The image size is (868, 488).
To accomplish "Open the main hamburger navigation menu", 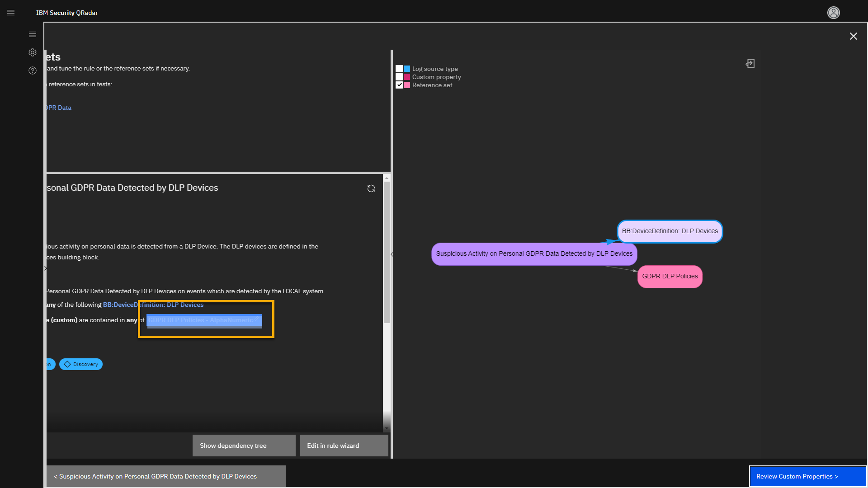I will click(x=11, y=13).
